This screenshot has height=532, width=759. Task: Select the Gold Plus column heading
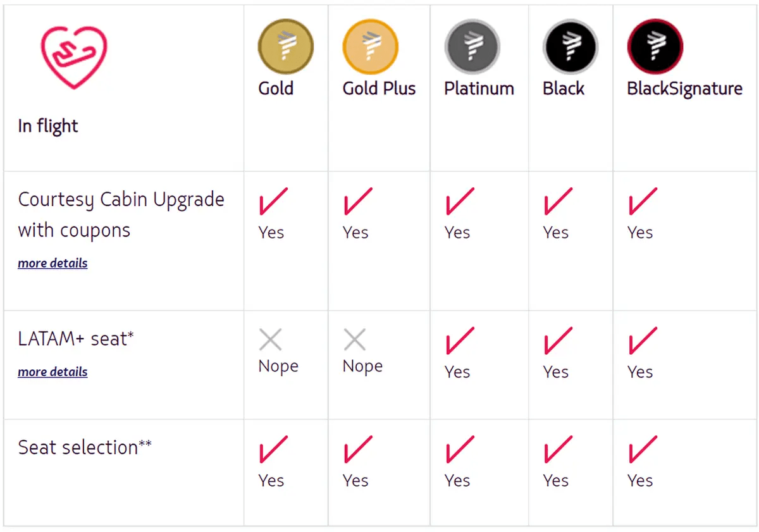click(379, 89)
